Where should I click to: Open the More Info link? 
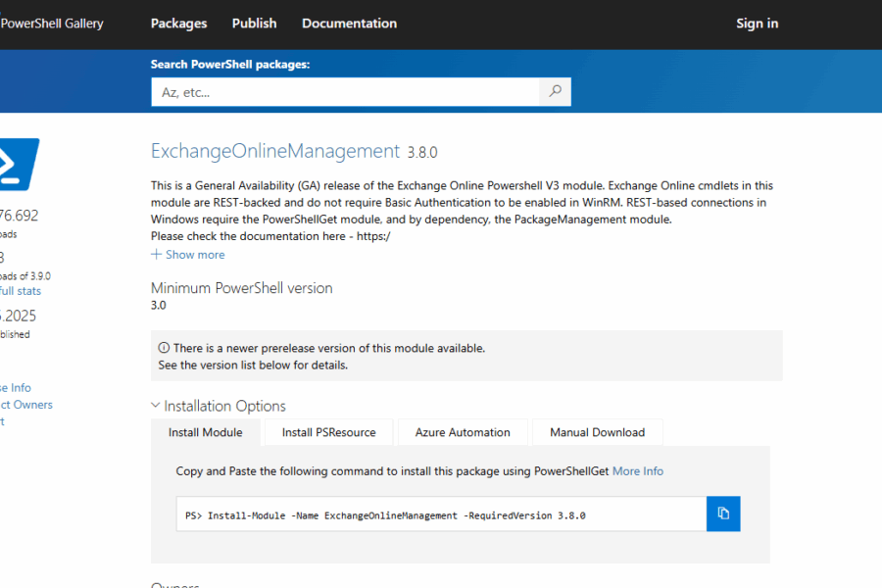[638, 471]
